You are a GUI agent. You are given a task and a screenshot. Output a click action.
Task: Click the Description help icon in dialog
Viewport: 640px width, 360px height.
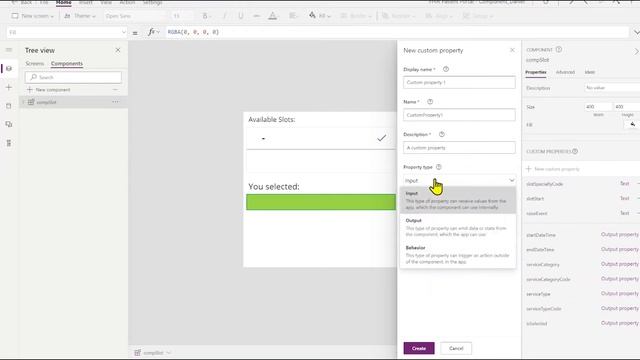(442, 134)
